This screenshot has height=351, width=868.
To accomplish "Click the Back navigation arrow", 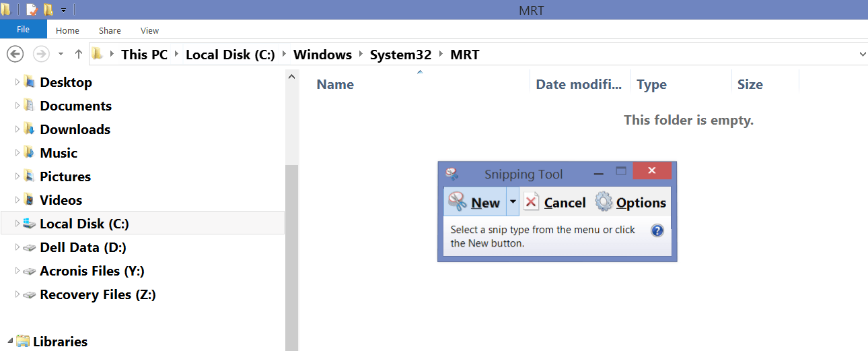I will pyautogui.click(x=15, y=54).
